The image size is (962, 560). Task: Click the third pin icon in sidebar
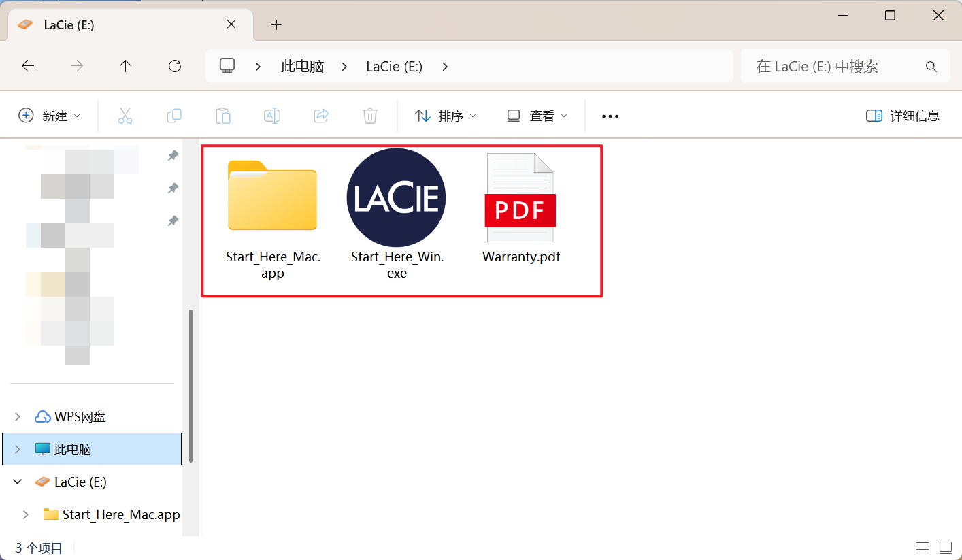coord(173,220)
